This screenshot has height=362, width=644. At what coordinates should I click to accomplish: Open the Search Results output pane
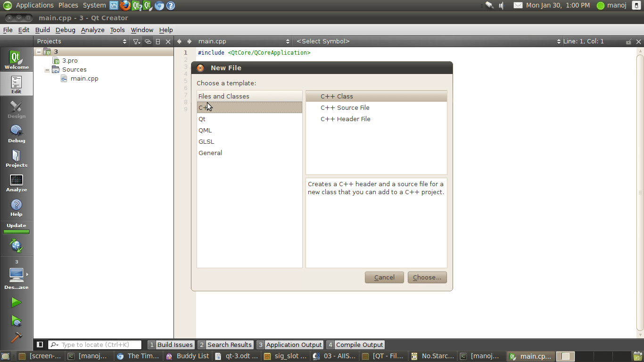(226, 345)
